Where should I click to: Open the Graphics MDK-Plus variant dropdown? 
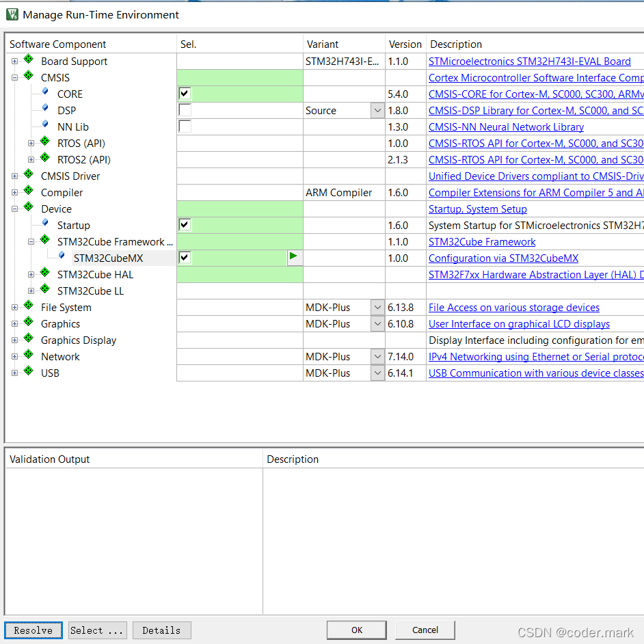[377, 324]
